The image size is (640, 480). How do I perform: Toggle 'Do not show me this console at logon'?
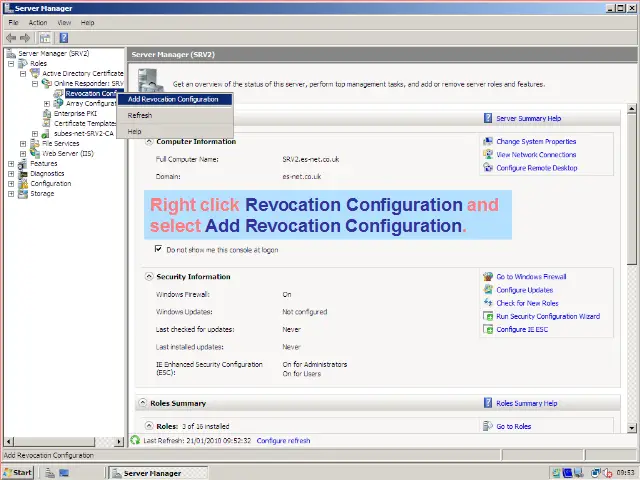tap(158, 249)
